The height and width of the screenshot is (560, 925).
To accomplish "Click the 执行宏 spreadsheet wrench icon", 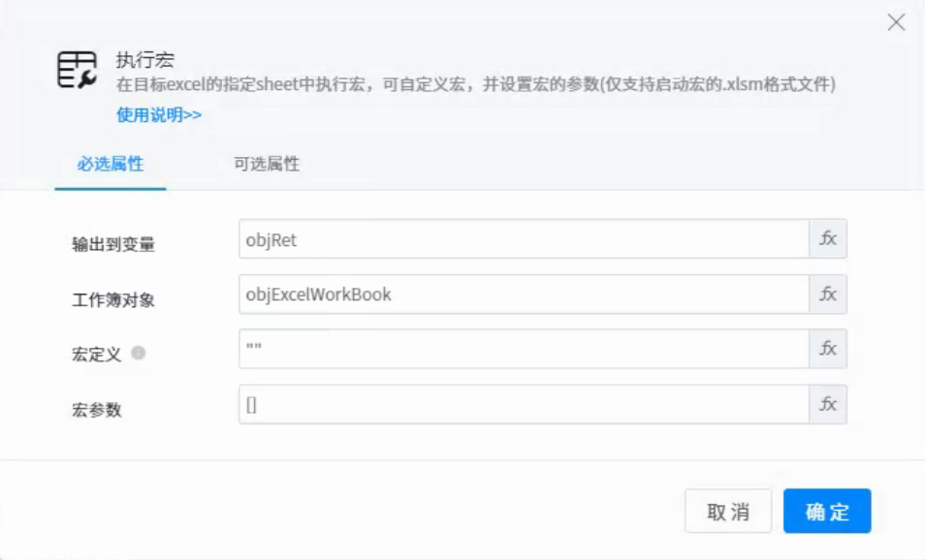I will (x=77, y=71).
